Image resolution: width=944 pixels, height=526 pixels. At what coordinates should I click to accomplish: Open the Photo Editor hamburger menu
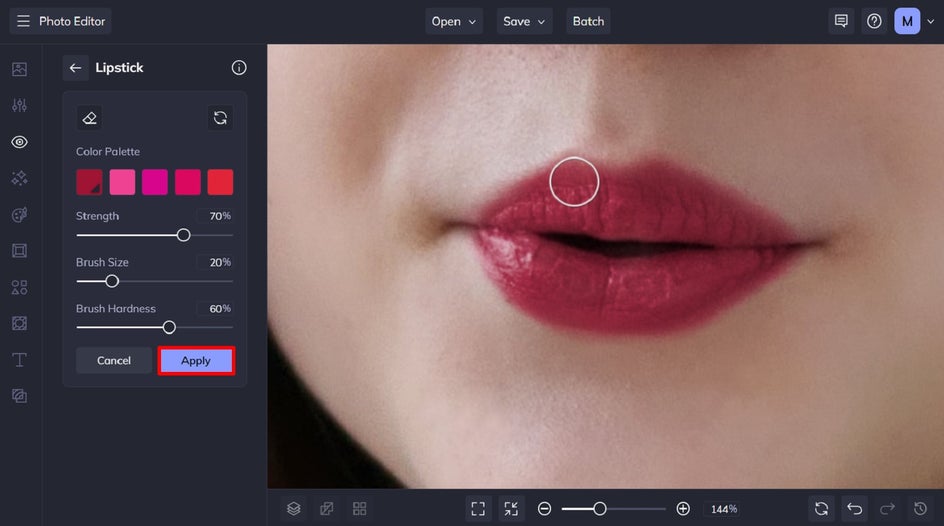pyautogui.click(x=23, y=21)
